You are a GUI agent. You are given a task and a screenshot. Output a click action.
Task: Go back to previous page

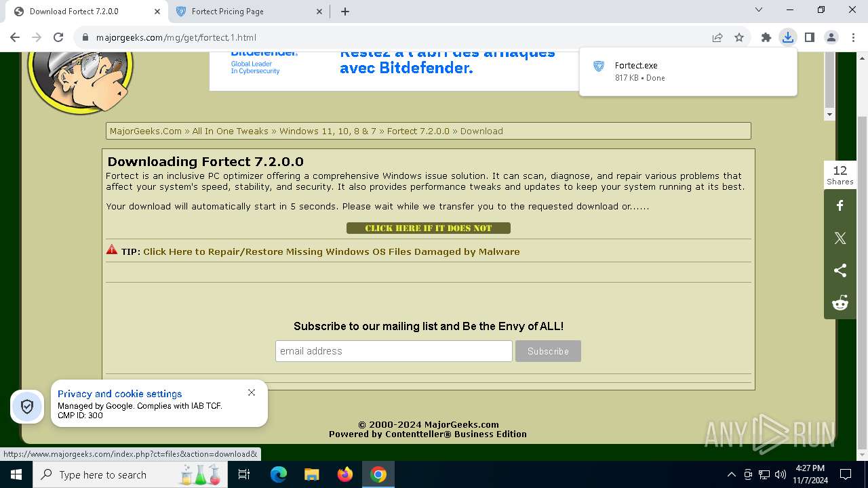coord(15,37)
